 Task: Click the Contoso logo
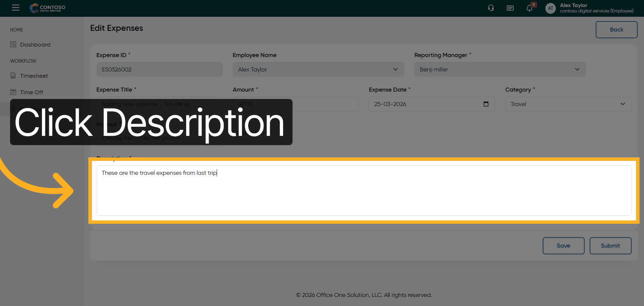47,8
